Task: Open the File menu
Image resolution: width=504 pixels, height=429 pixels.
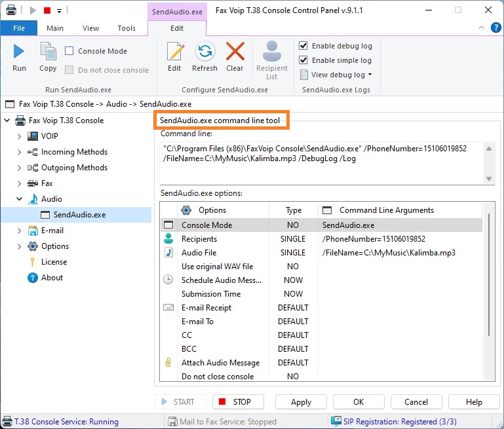Action: pos(19,28)
